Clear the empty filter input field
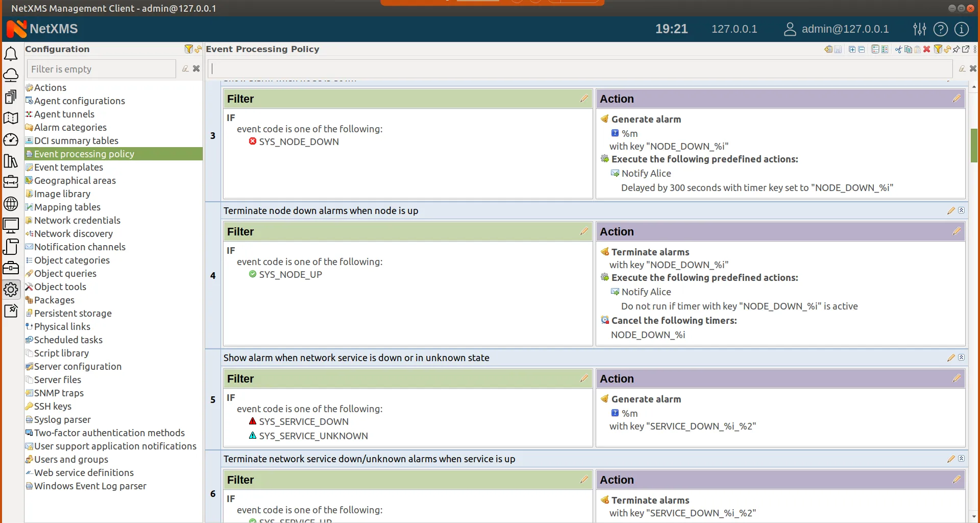Viewport: 980px width, 523px height. tap(197, 68)
